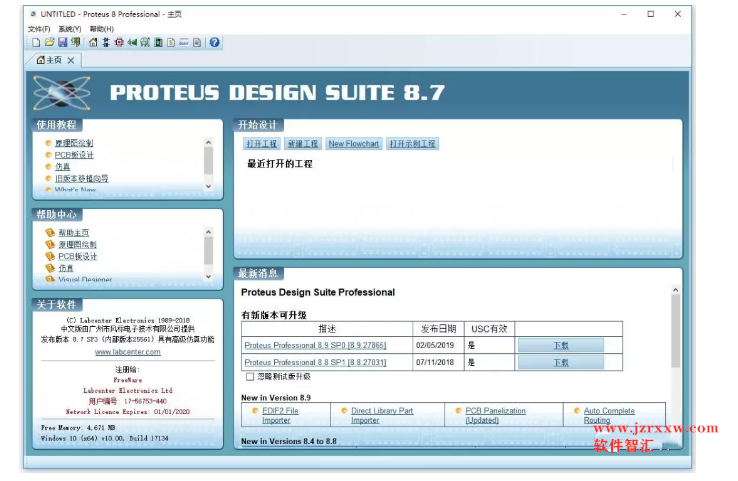Screen dimensions: 738x481
Task: Click the Home Page house icon in toolbar
Action: [x=93, y=42]
